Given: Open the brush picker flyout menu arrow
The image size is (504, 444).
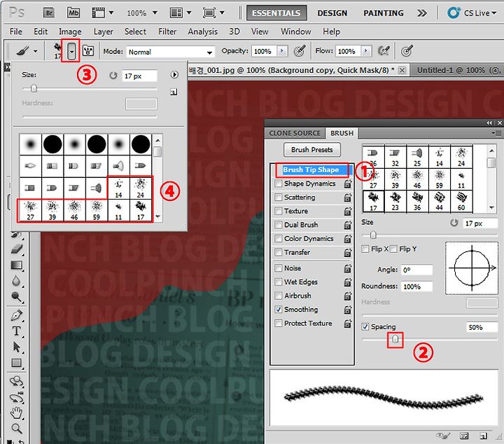Looking at the screenshot, I should (174, 75).
